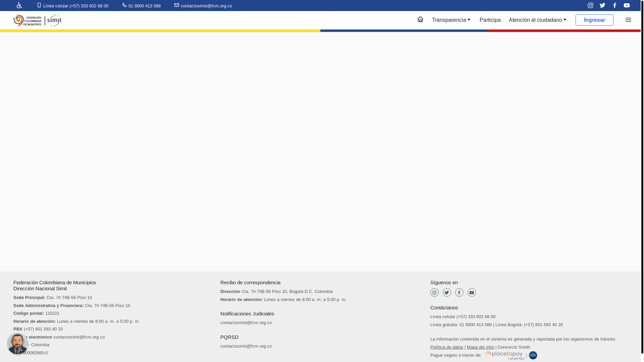Open Facebook in the footer Síguenos section
Screen dimensions: 644x362
point(459,293)
